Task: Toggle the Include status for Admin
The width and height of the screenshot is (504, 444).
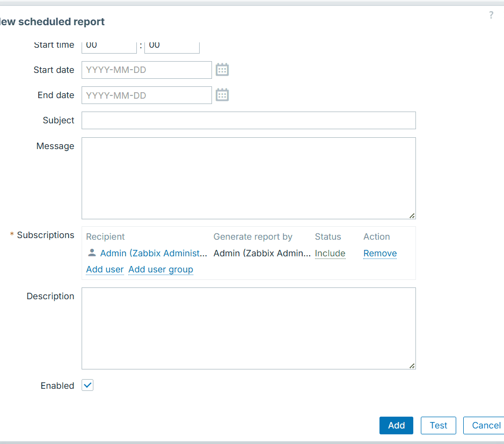Action: click(x=330, y=253)
